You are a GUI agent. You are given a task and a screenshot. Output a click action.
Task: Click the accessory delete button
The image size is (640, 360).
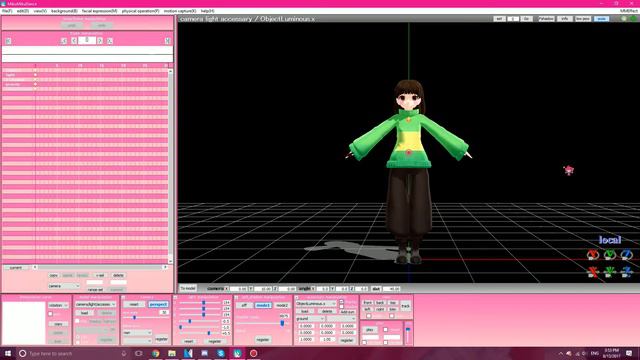(327, 311)
